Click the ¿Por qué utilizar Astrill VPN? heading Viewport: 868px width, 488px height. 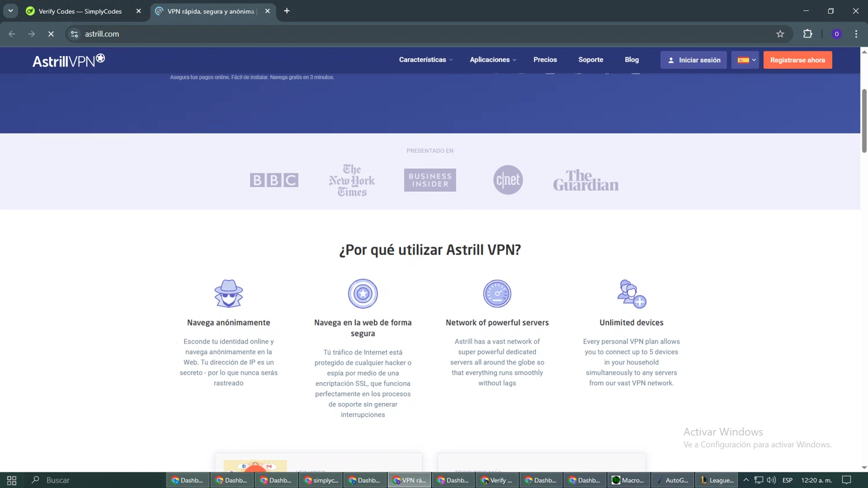pyautogui.click(x=430, y=250)
